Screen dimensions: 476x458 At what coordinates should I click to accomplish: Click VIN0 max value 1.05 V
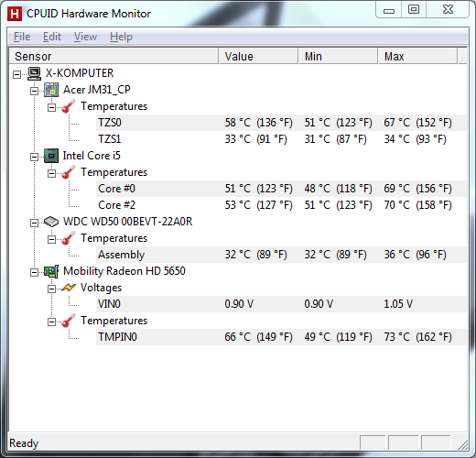pos(398,304)
